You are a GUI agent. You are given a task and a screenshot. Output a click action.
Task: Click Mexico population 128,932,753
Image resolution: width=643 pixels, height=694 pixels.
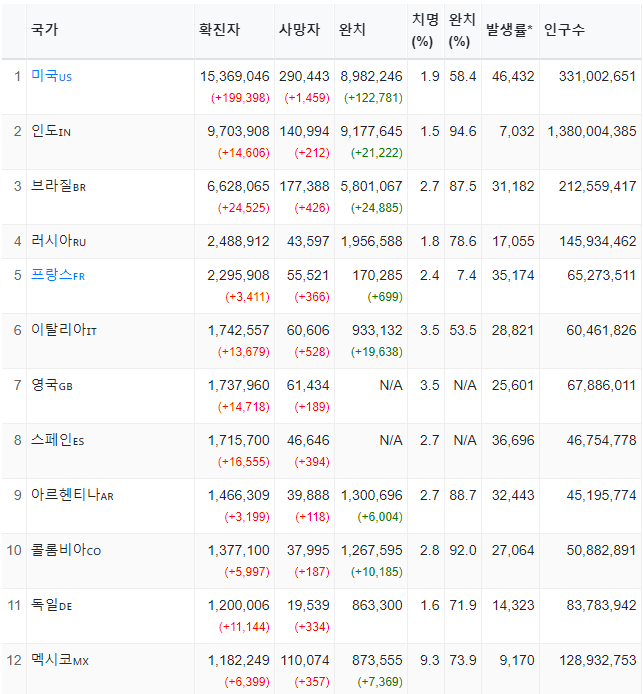[x=598, y=660]
